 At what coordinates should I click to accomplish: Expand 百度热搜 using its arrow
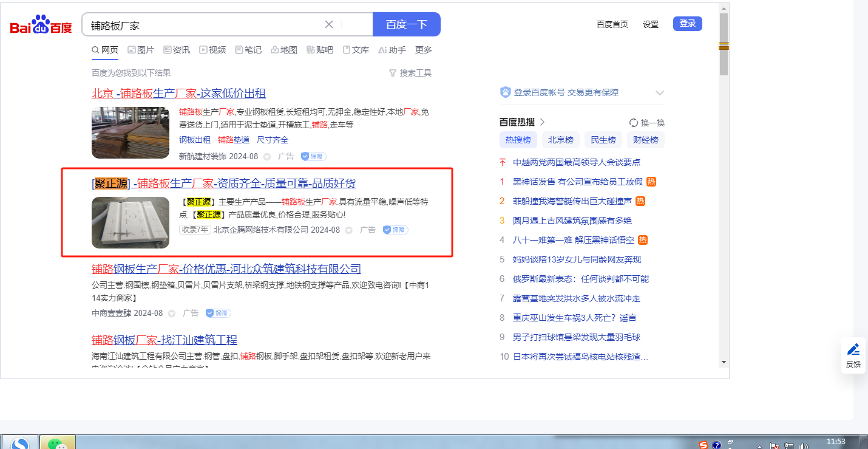542,122
